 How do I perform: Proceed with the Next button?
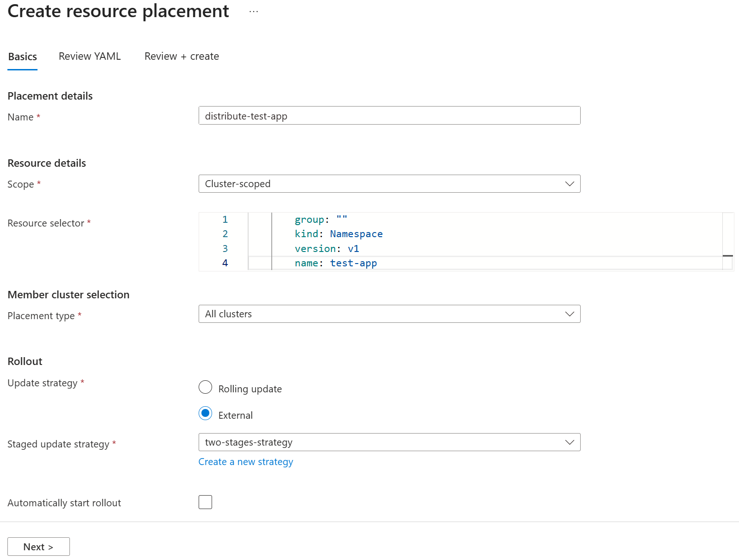(x=38, y=547)
